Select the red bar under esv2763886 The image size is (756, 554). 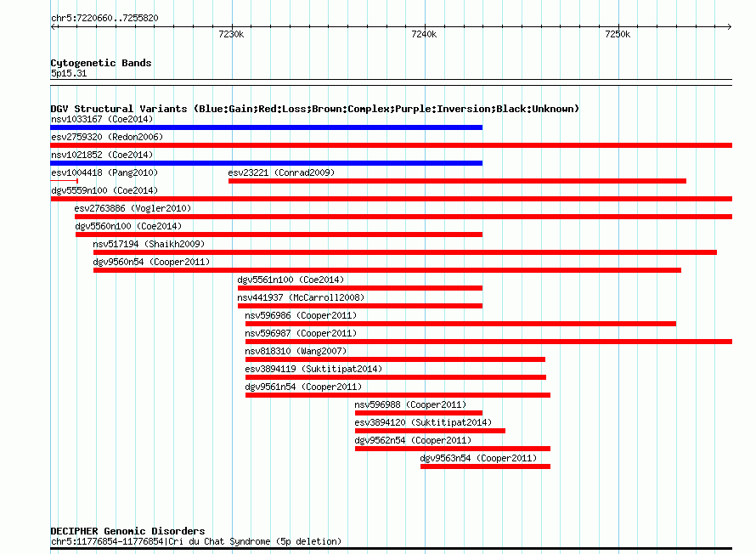pos(403,217)
